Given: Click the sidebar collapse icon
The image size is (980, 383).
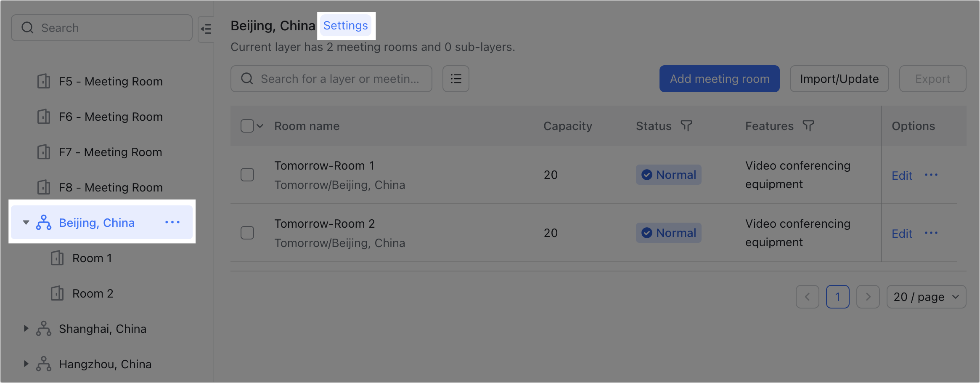Looking at the screenshot, I should (207, 29).
